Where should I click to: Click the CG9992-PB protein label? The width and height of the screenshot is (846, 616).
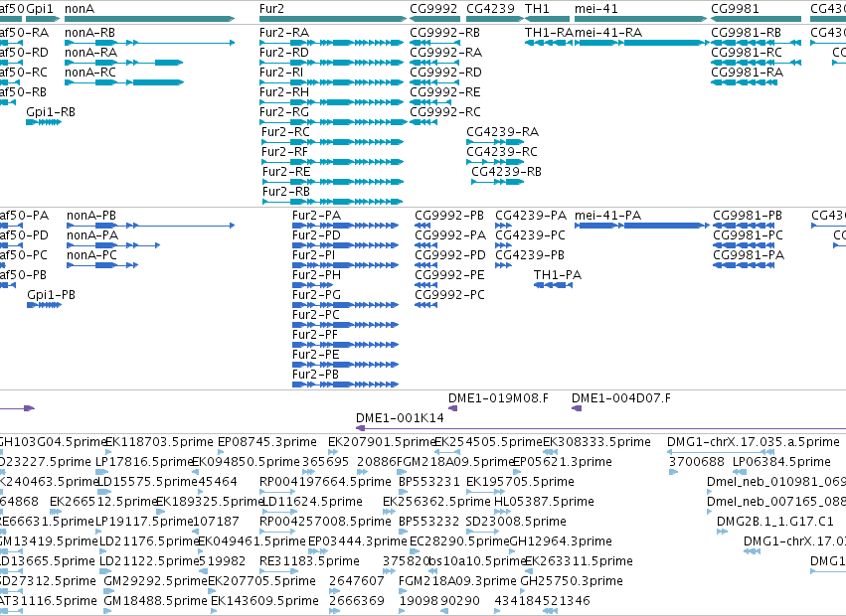point(449,216)
